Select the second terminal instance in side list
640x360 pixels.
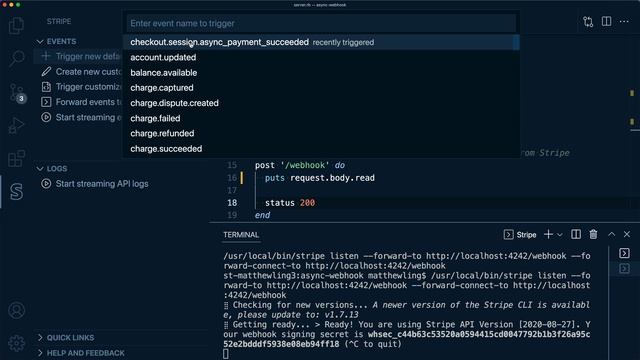(x=624, y=269)
